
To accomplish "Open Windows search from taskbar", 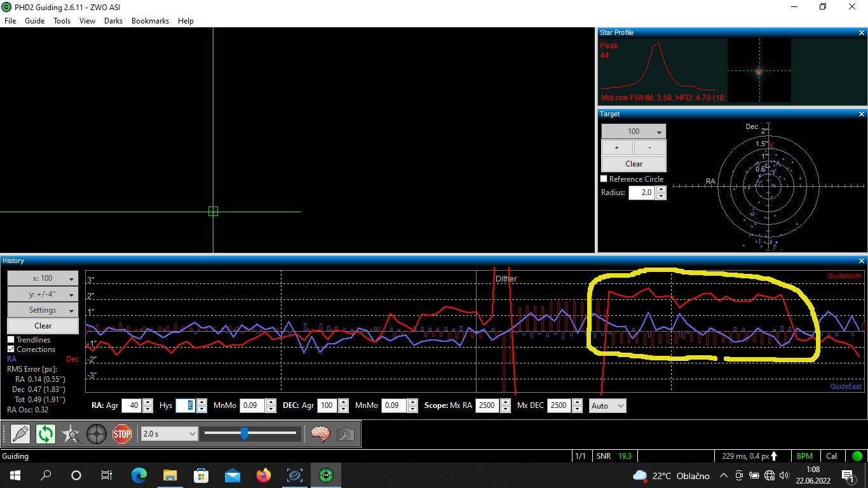I will tap(46, 475).
